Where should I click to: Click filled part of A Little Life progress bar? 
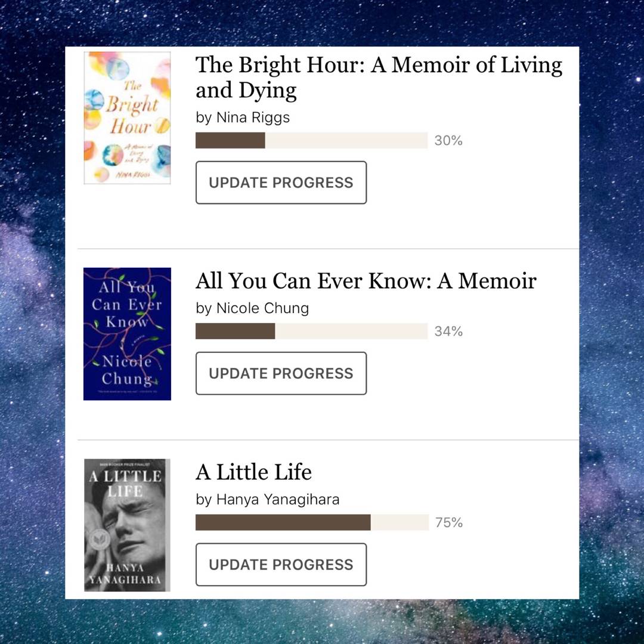(283, 522)
